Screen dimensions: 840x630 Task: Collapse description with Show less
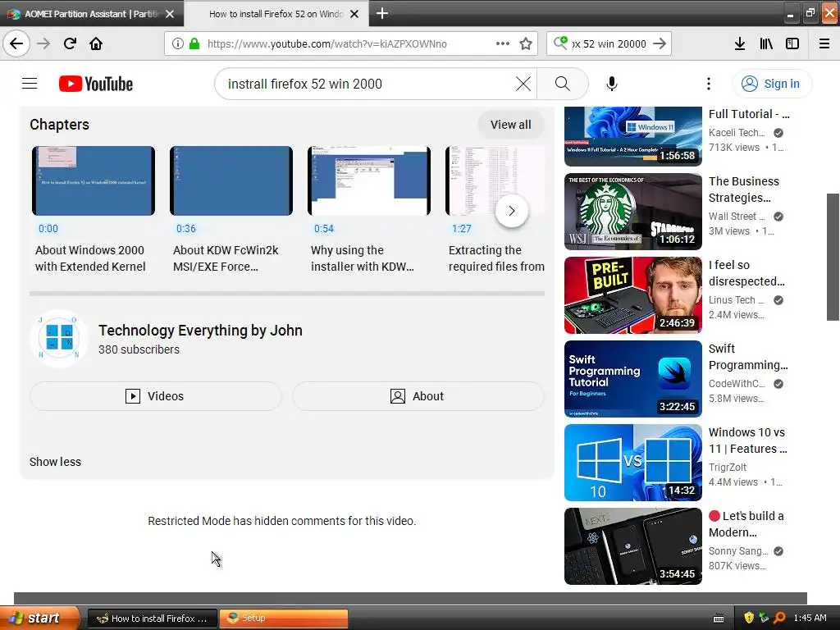pos(55,461)
